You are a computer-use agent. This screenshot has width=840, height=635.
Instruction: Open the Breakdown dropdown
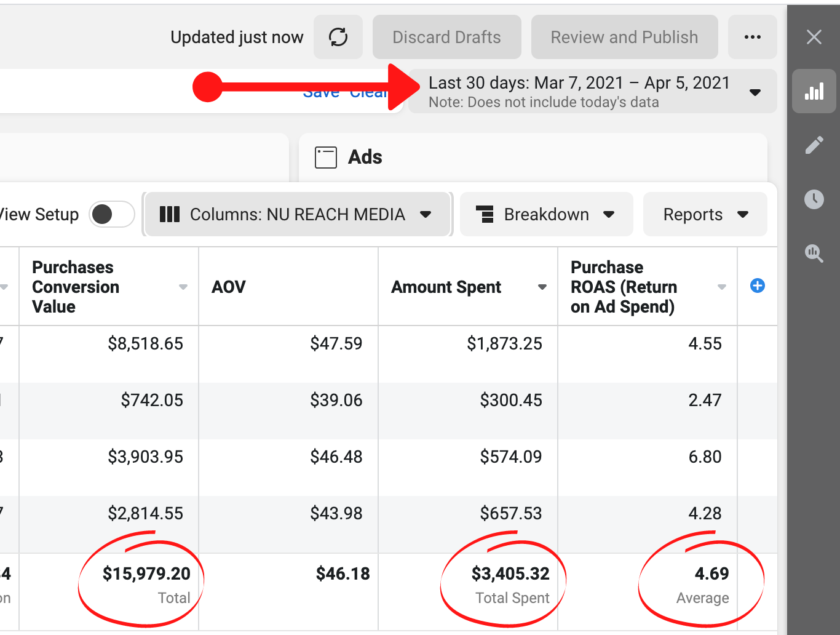tap(546, 214)
